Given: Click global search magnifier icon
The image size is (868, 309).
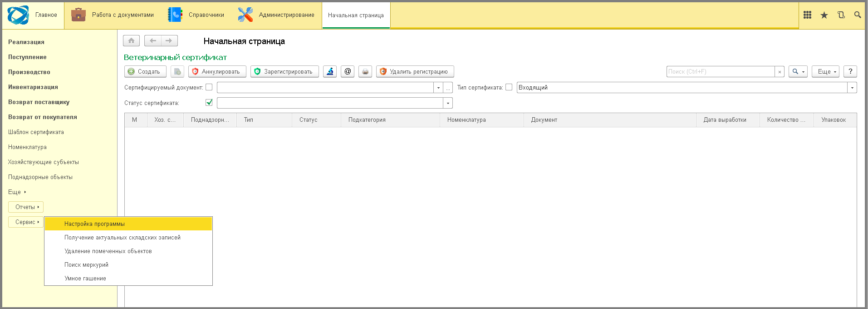Looking at the screenshot, I should pos(857,15).
